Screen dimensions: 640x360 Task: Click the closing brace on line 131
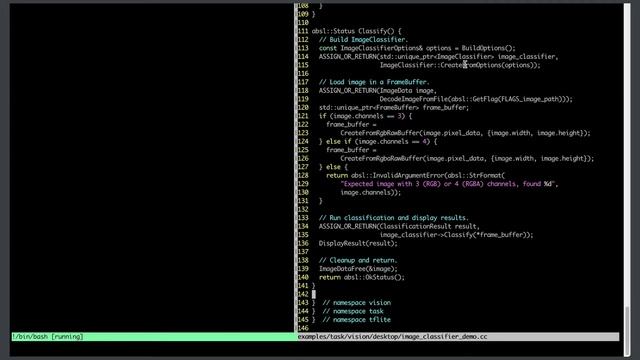[x=321, y=201]
